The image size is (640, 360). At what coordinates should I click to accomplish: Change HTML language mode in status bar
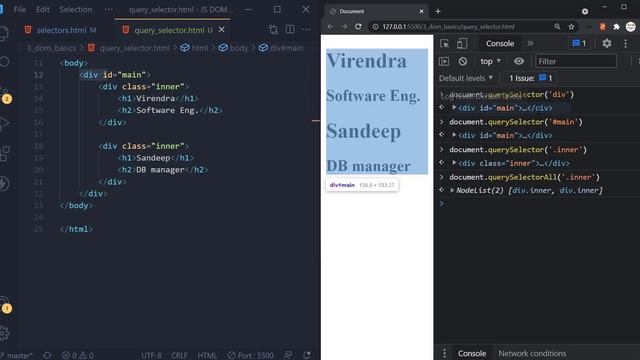pos(207,356)
